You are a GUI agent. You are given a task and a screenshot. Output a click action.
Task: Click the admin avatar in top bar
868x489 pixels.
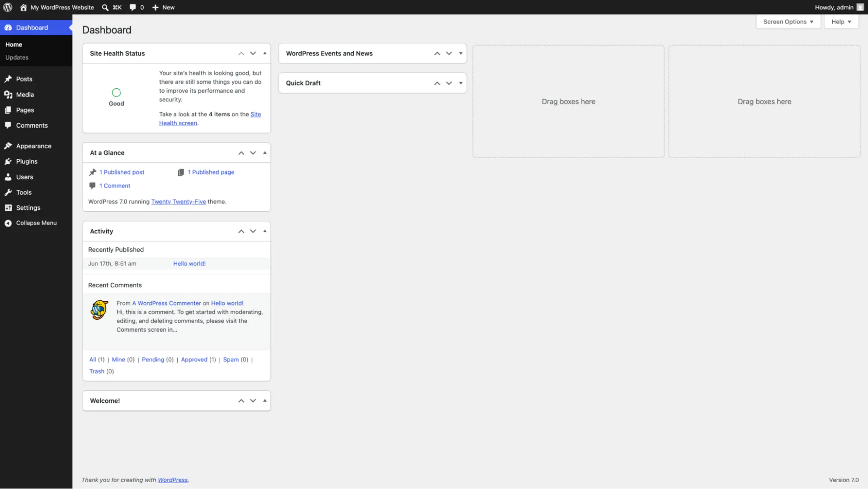pyautogui.click(x=860, y=7)
